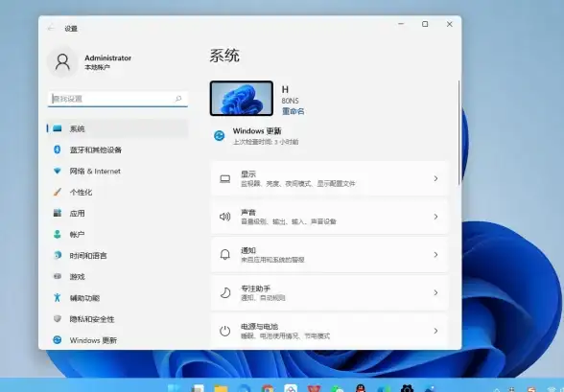Open 个性化 settings

click(x=117, y=193)
